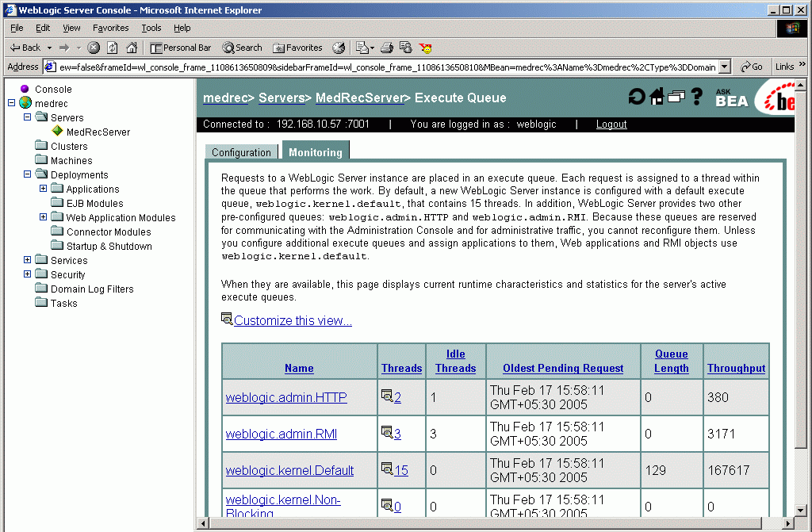Viewport: 812px width, 532px height.
Task: Open the weblogic.kernel.Default queue link
Action: (289, 470)
